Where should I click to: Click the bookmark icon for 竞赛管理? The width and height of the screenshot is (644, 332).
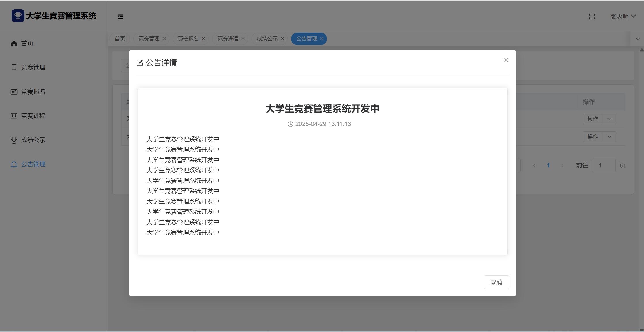(14, 67)
